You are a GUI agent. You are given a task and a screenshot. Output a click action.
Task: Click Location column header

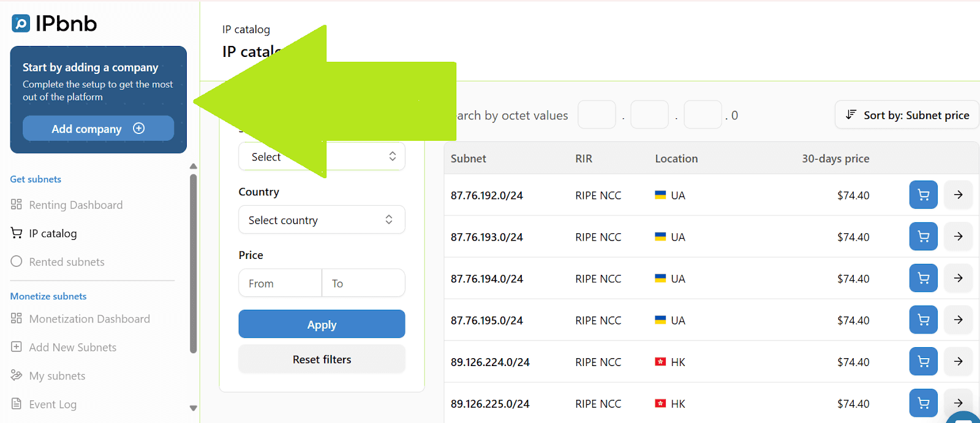pos(676,159)
